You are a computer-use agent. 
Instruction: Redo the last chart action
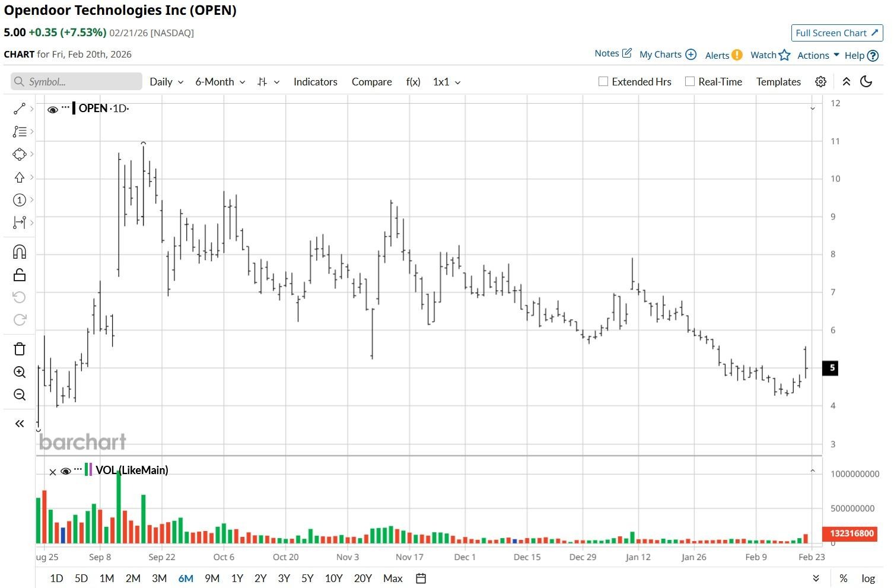20,320
